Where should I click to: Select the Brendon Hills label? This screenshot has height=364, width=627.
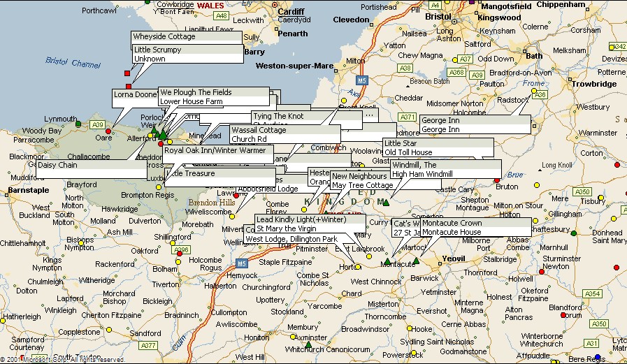(x=212, y=203)
